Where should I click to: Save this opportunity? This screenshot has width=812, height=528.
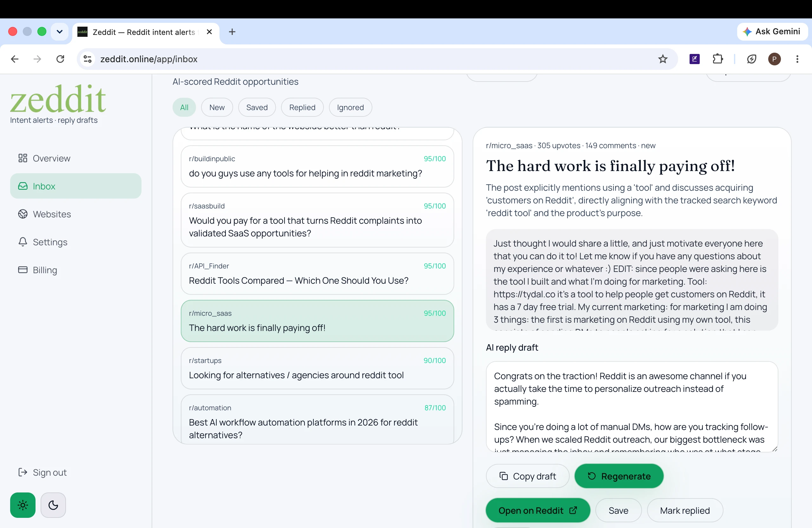(618, 510)
